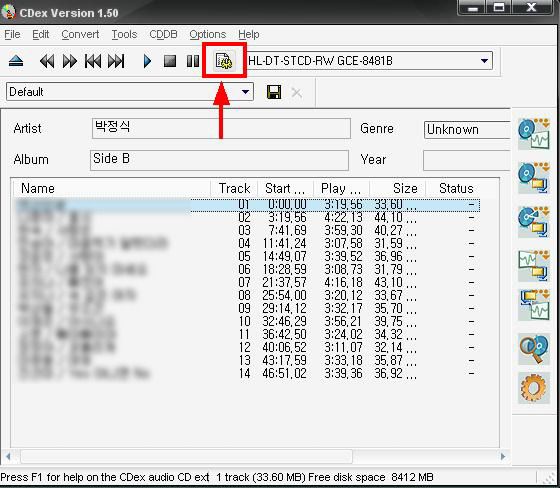Open the Help menu
Viewport: 560px width, 488px height.
click(249, 34)
